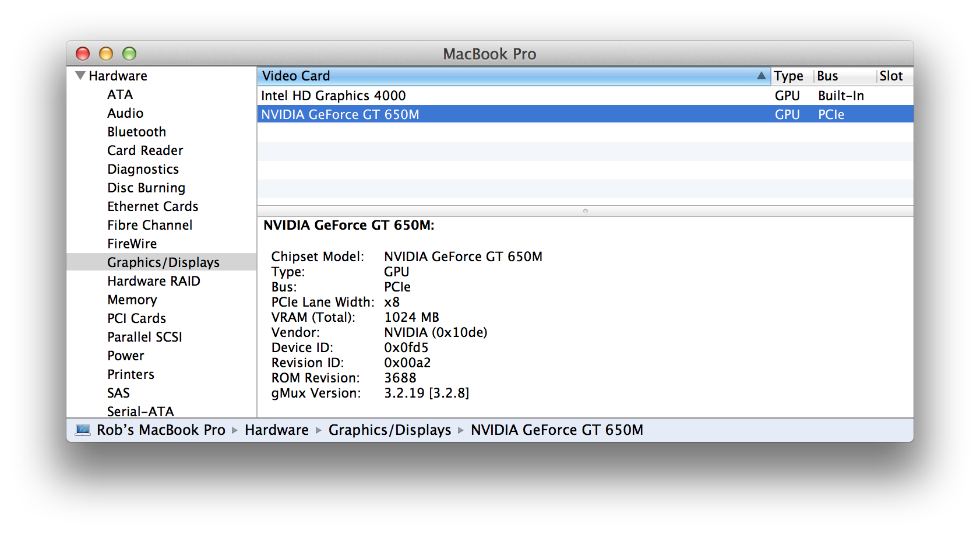Click Graphics/Displays in the path bar

390,430
